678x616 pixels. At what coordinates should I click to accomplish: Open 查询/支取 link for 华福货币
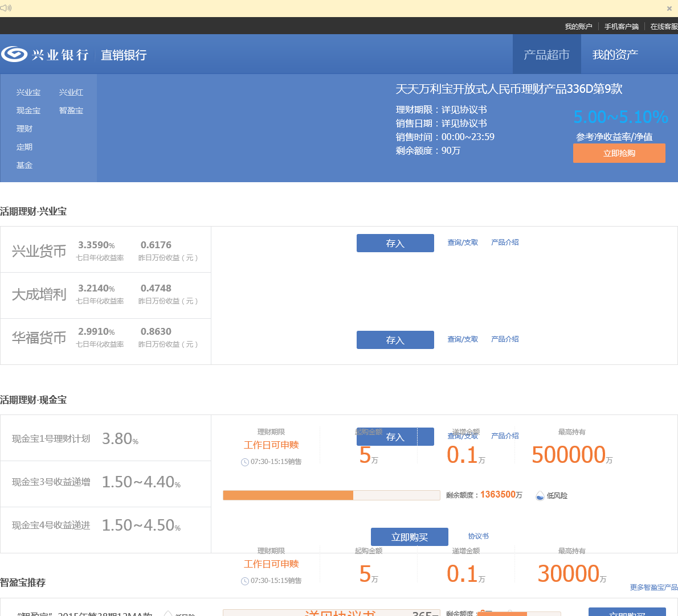pos(463,339)
